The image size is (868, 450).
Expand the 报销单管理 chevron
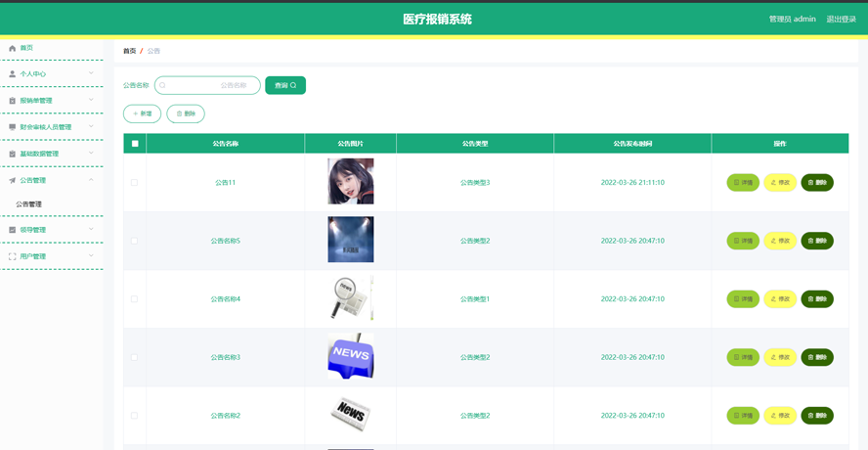click(91, 100)
